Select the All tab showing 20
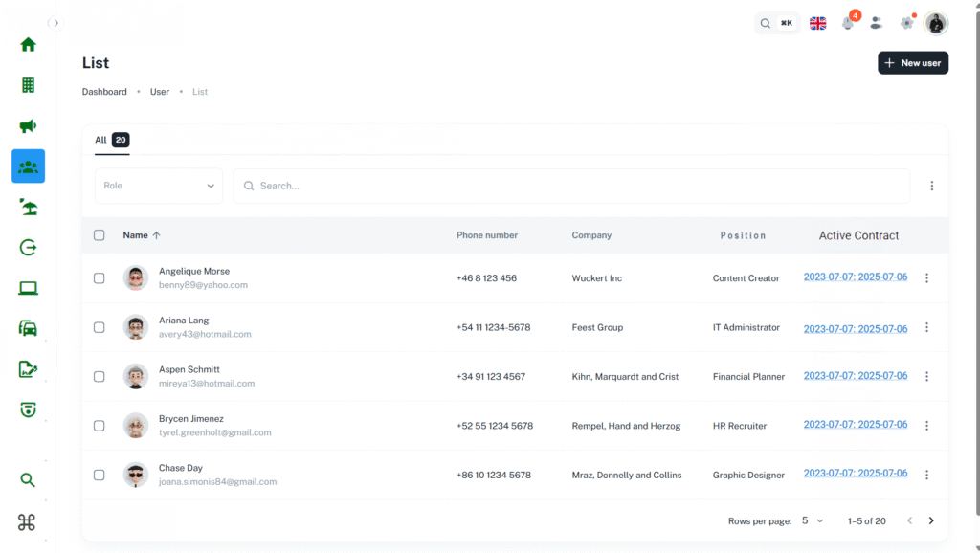 [111, 140]
